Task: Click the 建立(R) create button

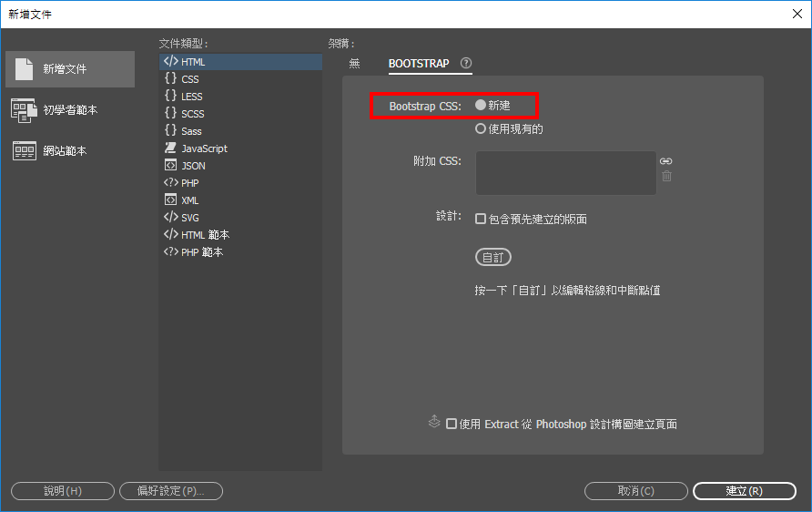Action: [744, 491]
